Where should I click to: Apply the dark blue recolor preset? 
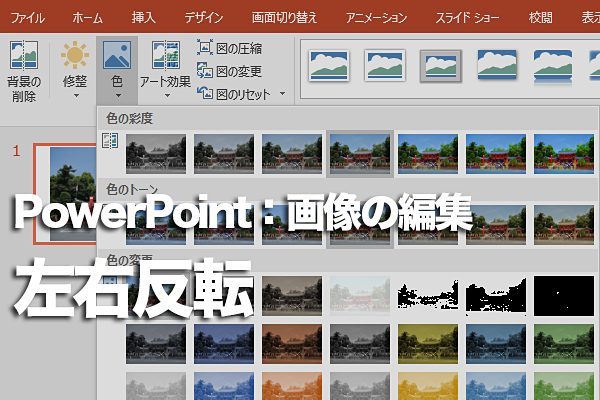pyautogui.click(x=224, y=344)
